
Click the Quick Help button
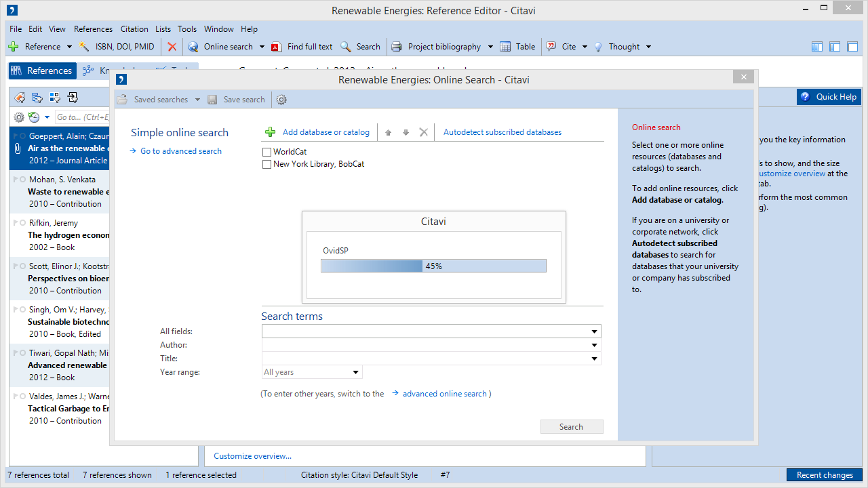coord(828,97)
